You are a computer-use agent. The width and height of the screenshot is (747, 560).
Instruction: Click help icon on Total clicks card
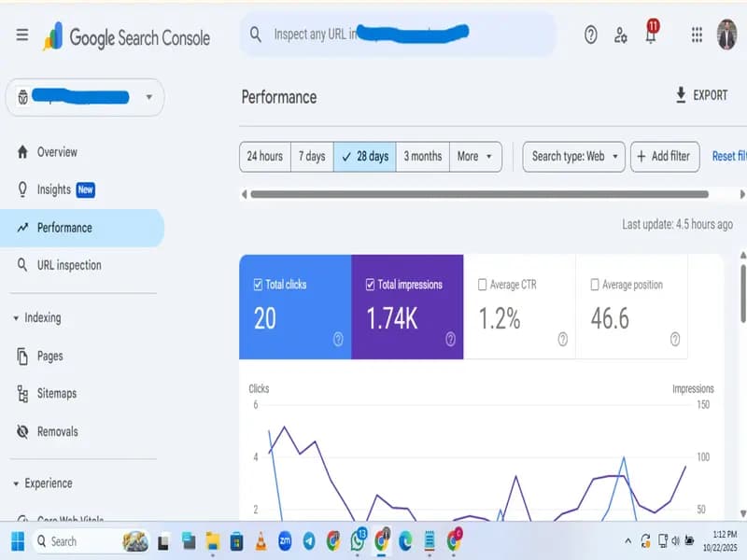(x=338, y=339)
